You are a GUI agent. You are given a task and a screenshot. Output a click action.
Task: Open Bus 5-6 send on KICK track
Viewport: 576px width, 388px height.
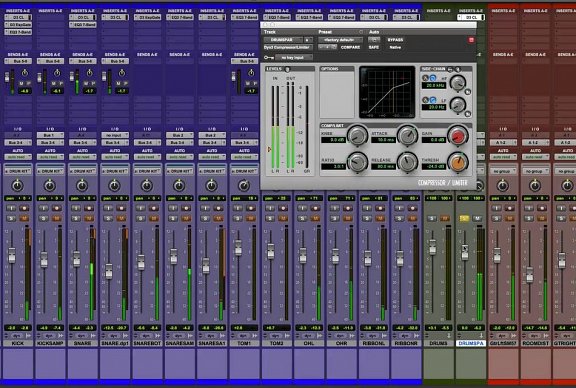click(18, 61)
